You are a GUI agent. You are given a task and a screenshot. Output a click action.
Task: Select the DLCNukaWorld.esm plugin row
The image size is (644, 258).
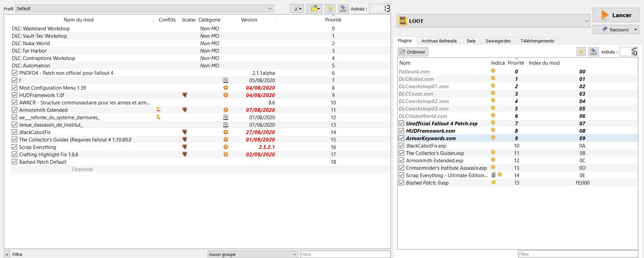[518, 116]
